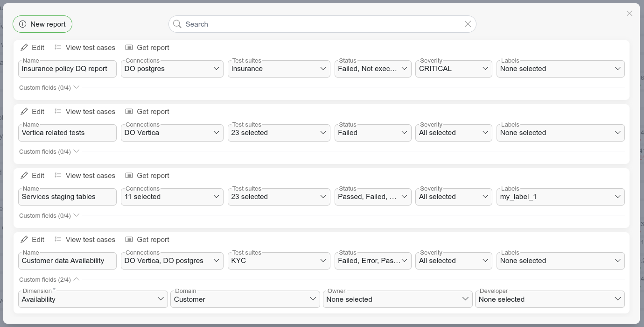Create a new report with New report button

pos(42,24)
